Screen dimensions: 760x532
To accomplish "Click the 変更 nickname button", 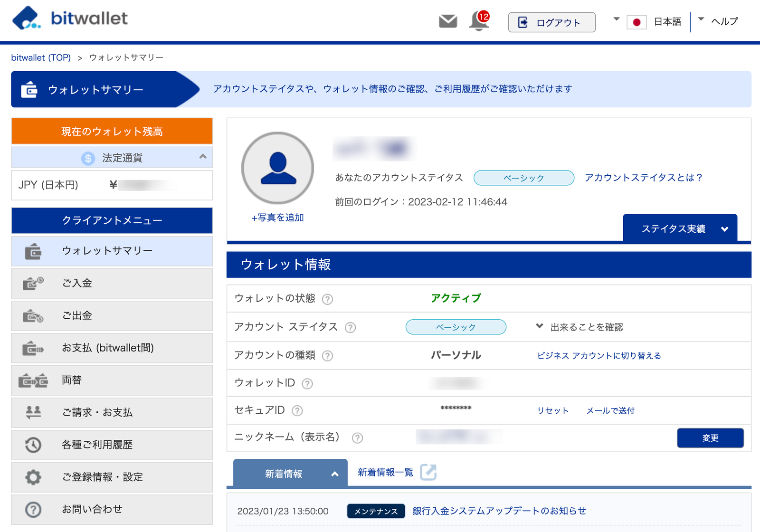I will [710, 438].
